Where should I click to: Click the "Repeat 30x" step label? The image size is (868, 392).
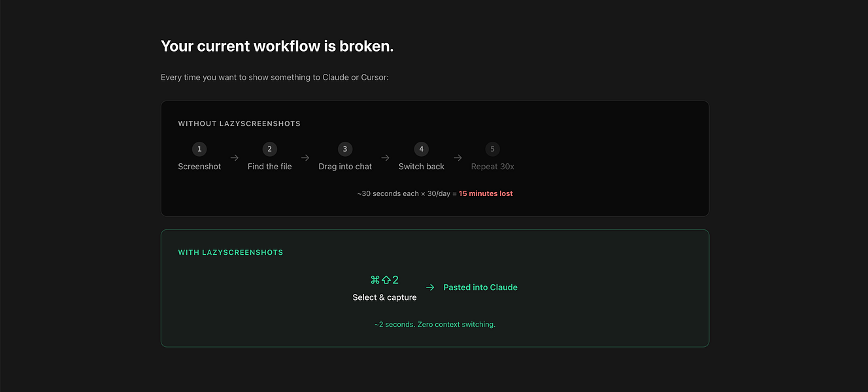click(x=492, y=167)
